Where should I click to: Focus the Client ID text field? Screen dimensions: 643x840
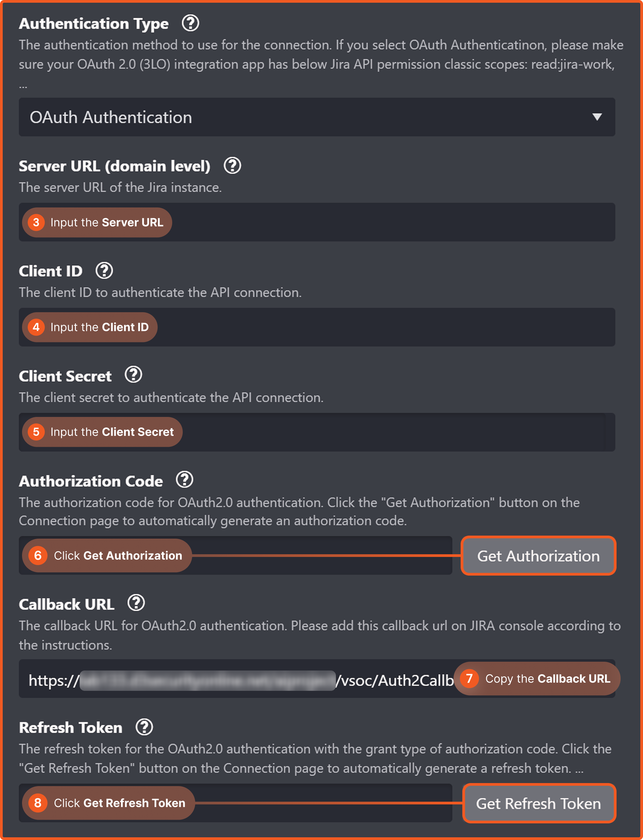point(383,327)
